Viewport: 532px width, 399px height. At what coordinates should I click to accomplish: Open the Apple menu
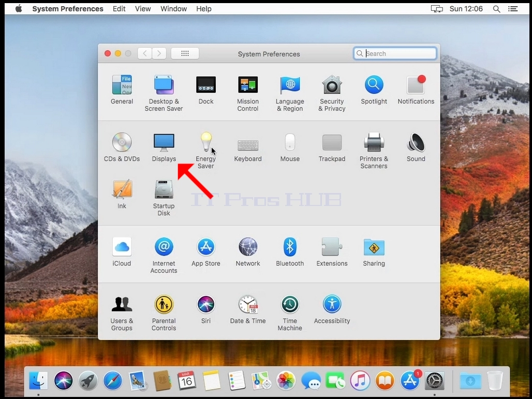[x=19, y=9]
